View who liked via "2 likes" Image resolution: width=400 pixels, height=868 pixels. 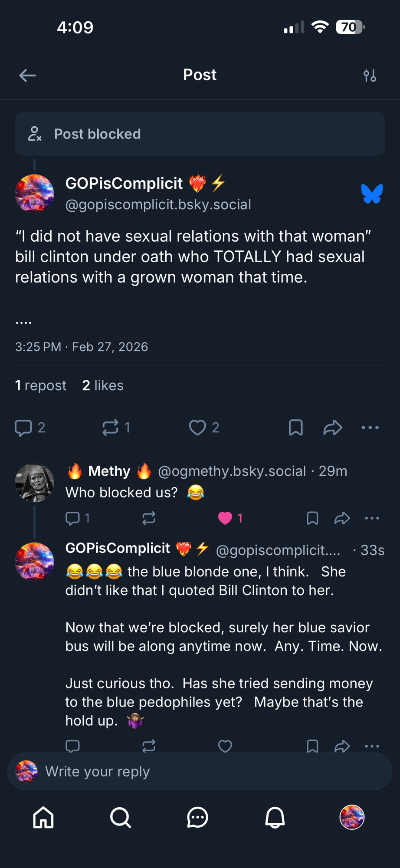103,385
